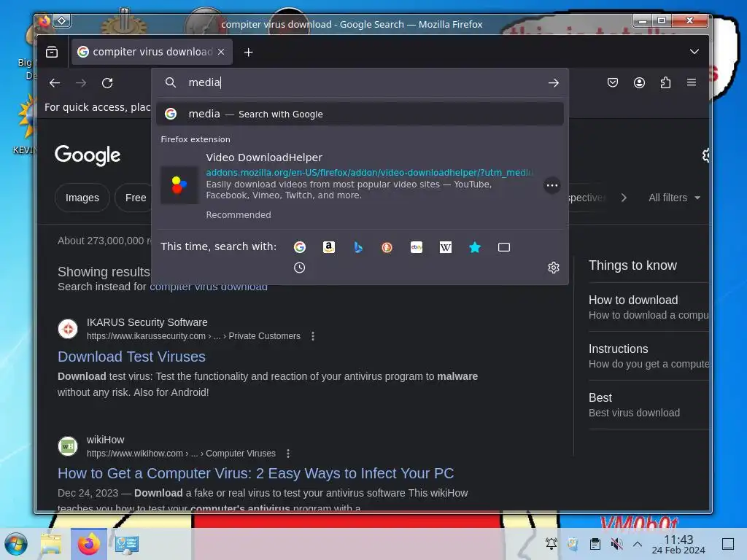
Task: Open the All filters dropdown
Action: pyautogui.click(x=674, y=198)
